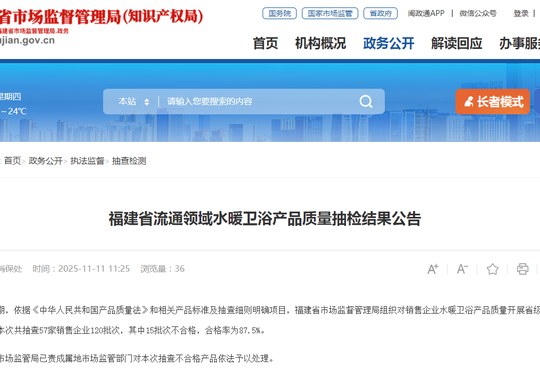Select the 政务公开 navigation item
This screenshot has height=370, width=540.
[x=389, y=43]
